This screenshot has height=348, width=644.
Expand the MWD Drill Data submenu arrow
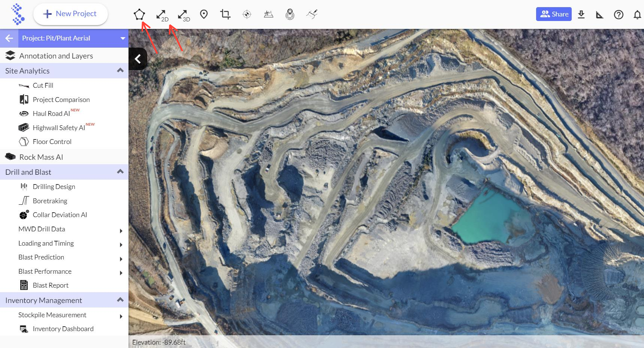[x=121, y=231]
